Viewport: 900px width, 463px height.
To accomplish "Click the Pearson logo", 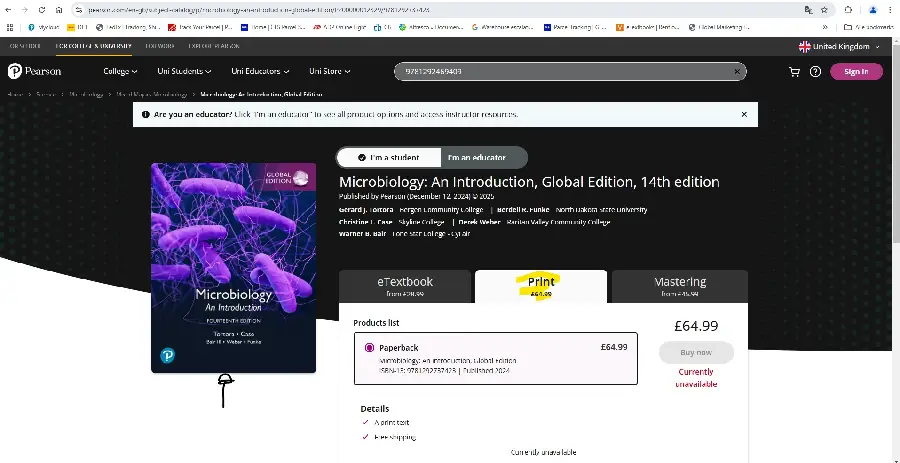I will pyautogui.click(x=34, y=71).
